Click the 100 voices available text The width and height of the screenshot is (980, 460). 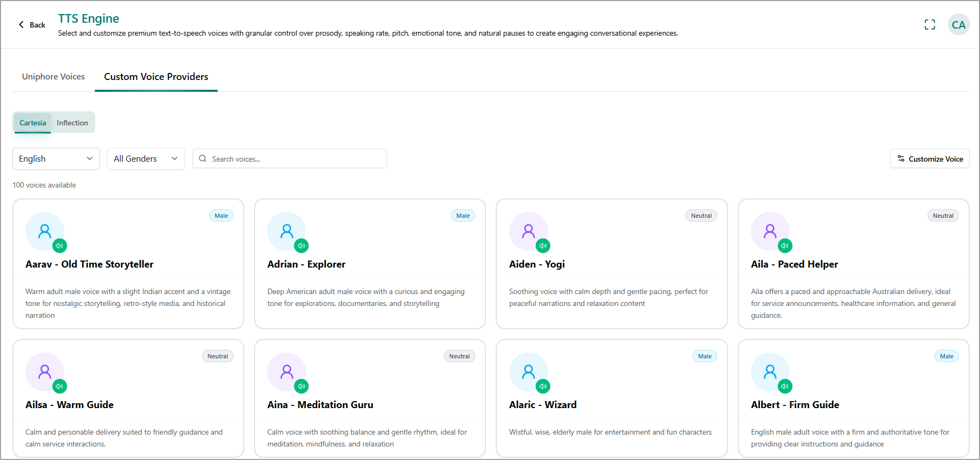tap(44, 185)
